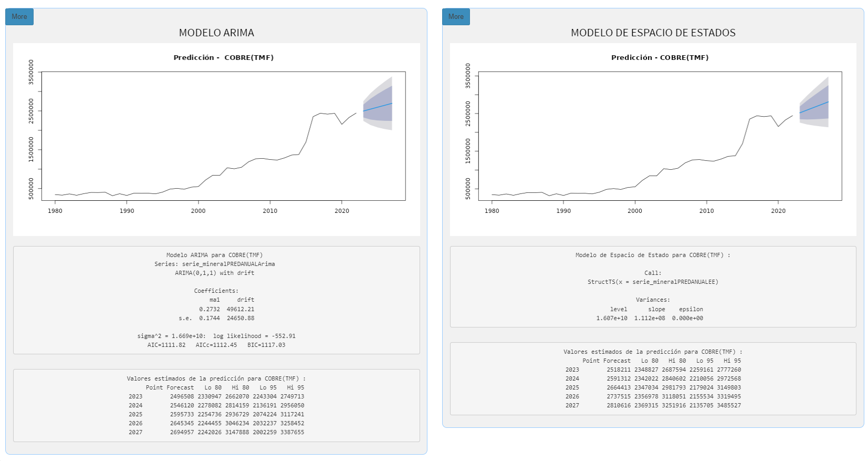The width and height of the screenshot is (868, 461).
Task: Click the state space chart title Predicción - COBRE(TMF)
Action: pos(660,58)
